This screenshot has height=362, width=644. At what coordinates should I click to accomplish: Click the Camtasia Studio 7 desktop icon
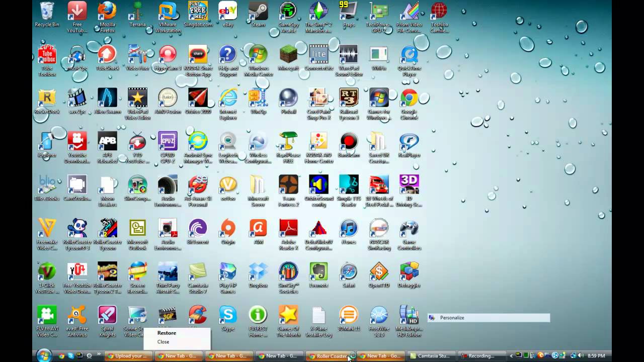198,278
